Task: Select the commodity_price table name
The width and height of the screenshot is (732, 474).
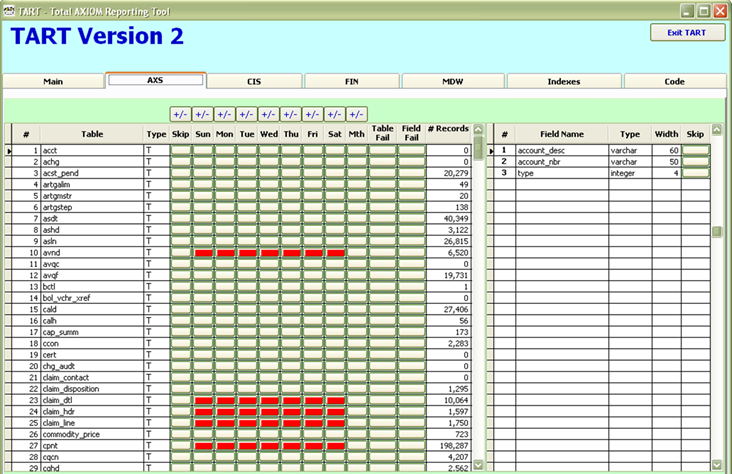Action: 71,434
